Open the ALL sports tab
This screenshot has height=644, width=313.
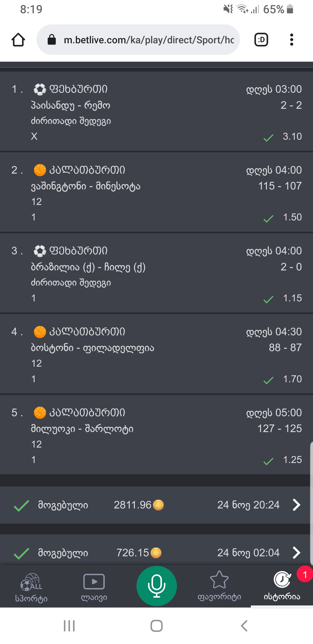(x=31, y=586)
